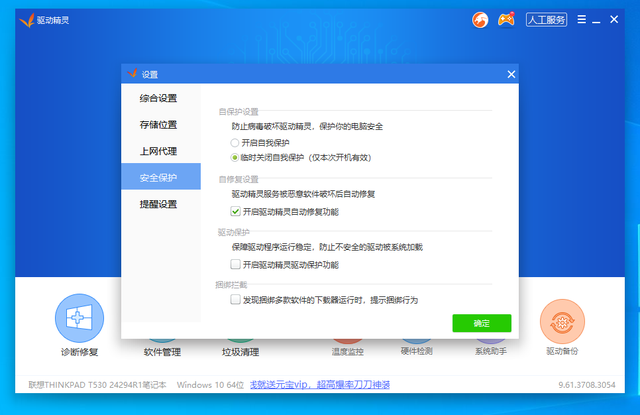The height and width of the screenshot is (415, 640).
Task: Click 垃圾清理 label in main window
Action: click(240, 352)
